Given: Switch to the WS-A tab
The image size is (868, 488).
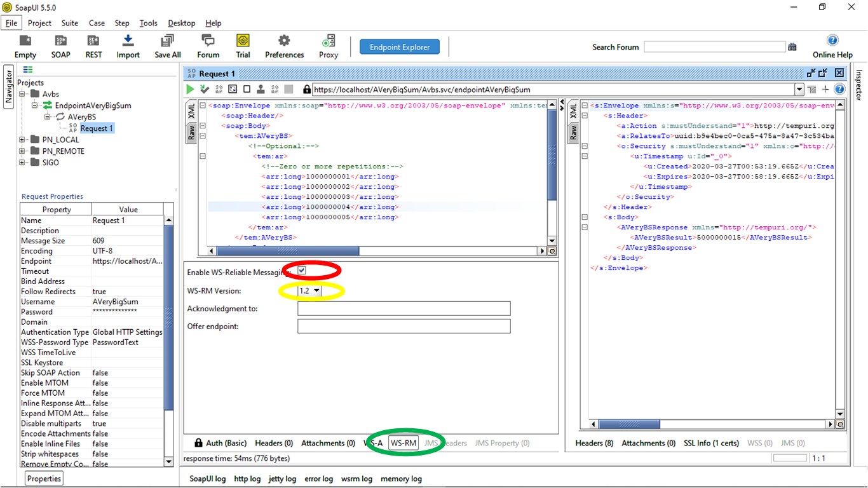Looking at the screenshot, I should point(373,443).
